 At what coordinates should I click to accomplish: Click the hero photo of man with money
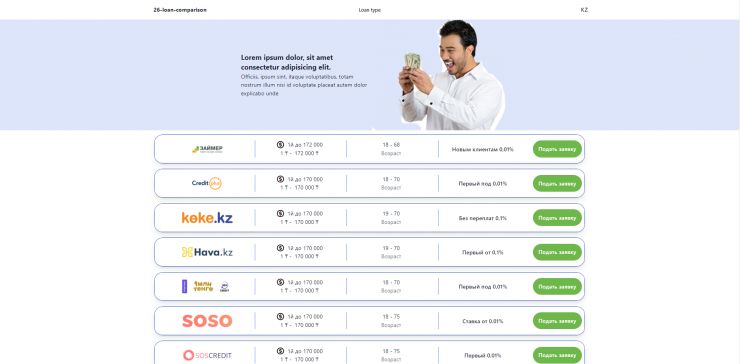point(452,75)
